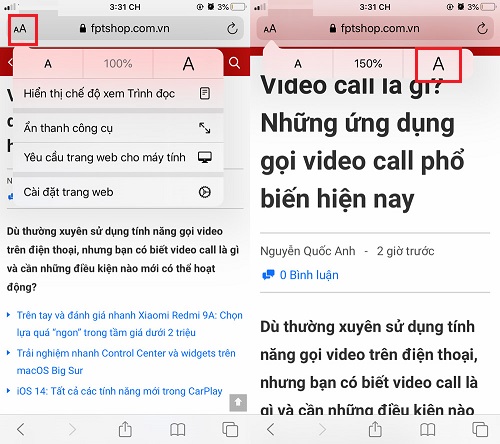This screenshot has width=500, height=444.
Task: Tap the hide toolbar arrows icon
Action: (x=205, y=128)
